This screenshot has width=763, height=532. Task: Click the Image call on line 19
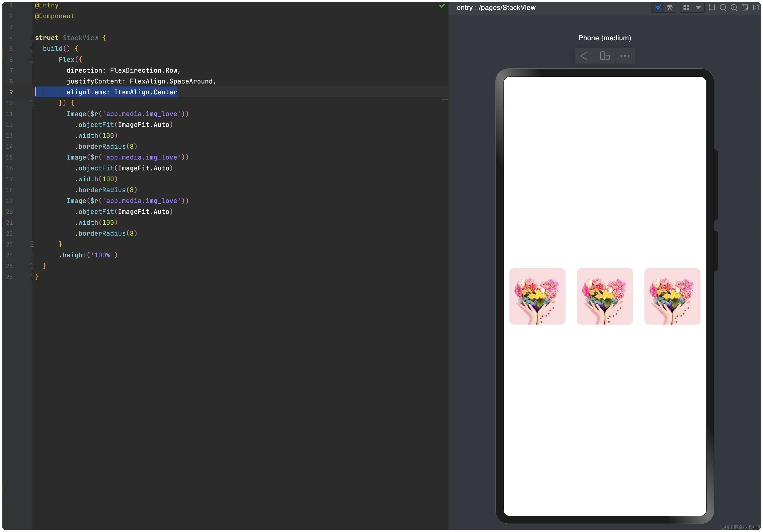(127, 201)
